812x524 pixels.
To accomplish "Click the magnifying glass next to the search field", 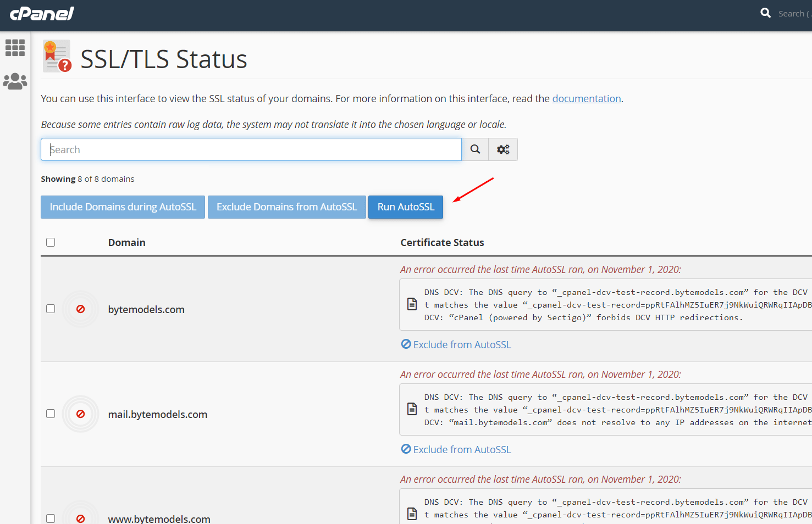I will [x=475, y=149].
